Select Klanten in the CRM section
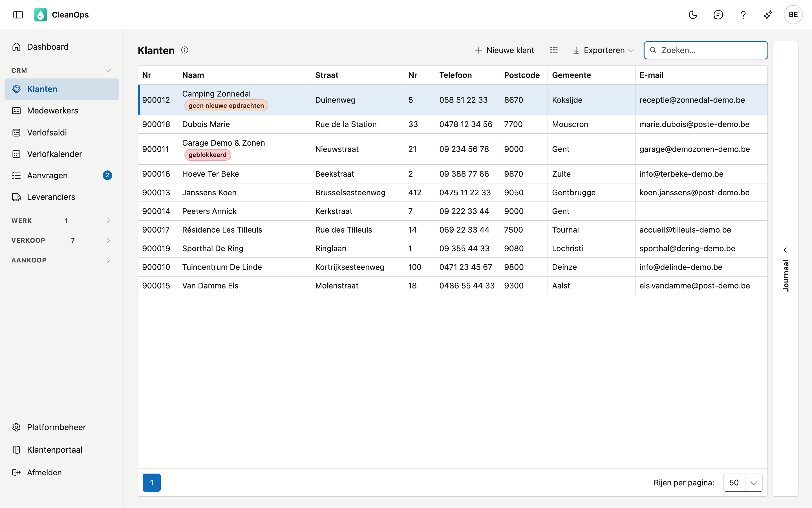The image size is (812, 508). click(x=62, y=89)
